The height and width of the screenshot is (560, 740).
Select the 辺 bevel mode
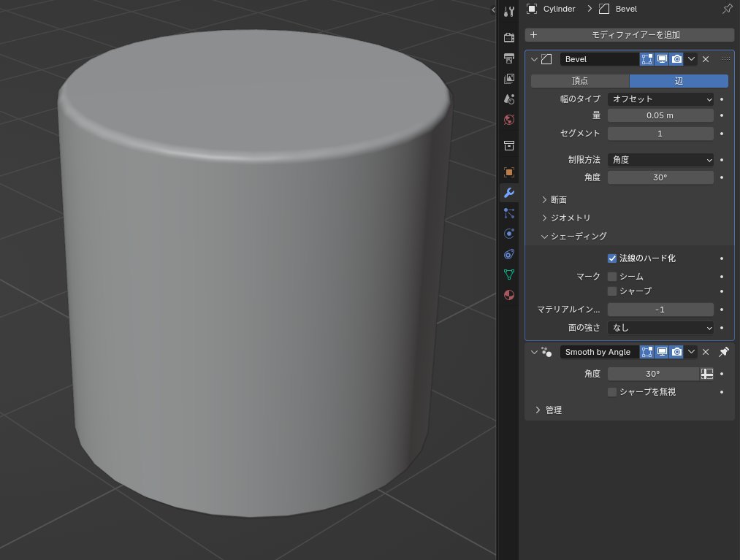pyautogui.click(x=679, y=81)
